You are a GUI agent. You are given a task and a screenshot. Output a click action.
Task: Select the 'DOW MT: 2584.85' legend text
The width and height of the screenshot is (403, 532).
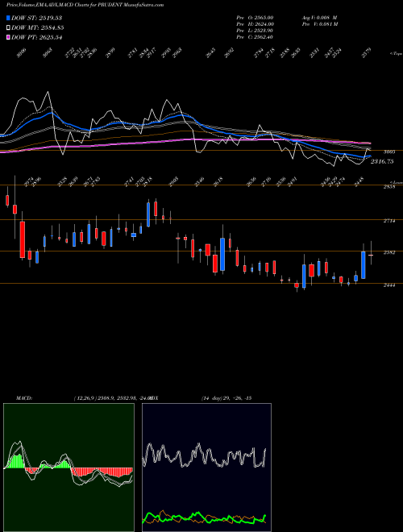click(x=38, y=28)
